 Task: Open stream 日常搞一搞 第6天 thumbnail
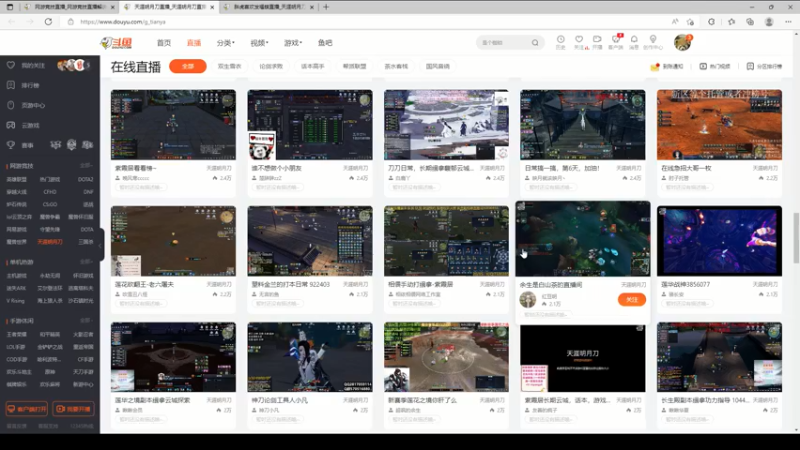(x=583, y=124)
